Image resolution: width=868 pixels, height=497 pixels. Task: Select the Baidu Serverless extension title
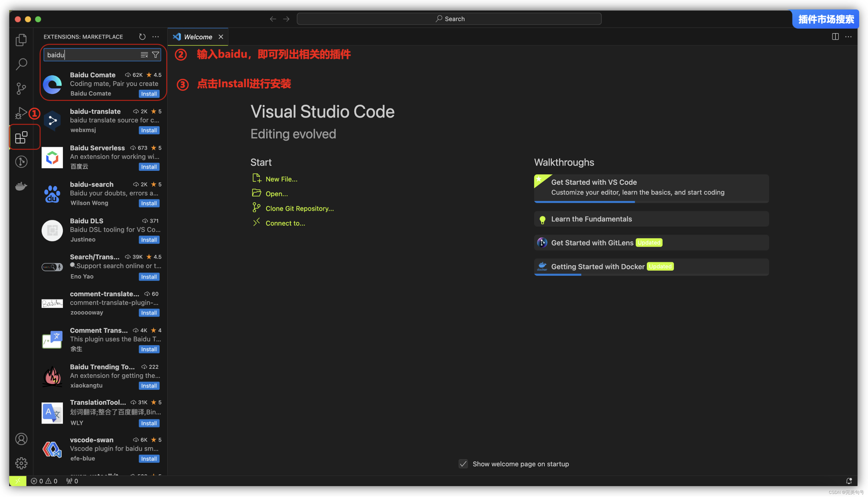click(x=97, y=148)
